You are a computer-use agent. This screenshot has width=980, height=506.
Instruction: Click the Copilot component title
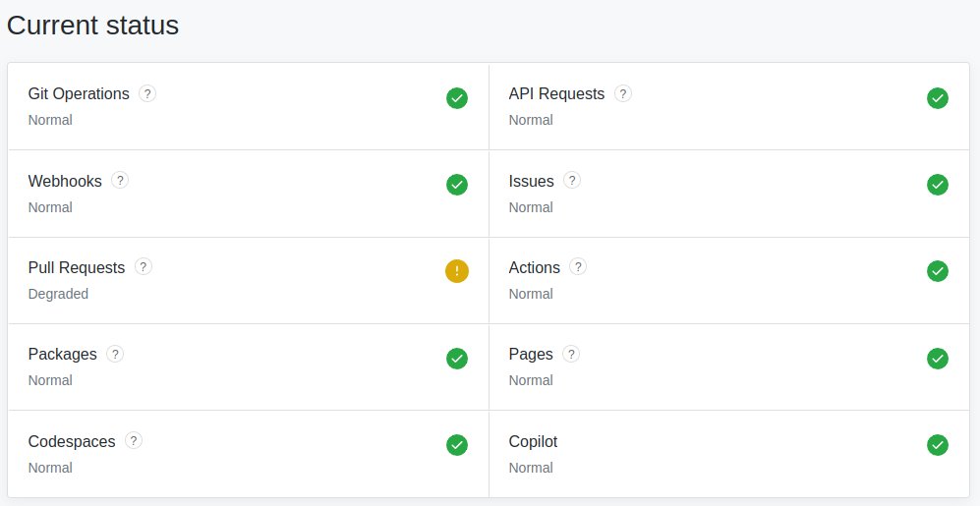pos(533,442)
